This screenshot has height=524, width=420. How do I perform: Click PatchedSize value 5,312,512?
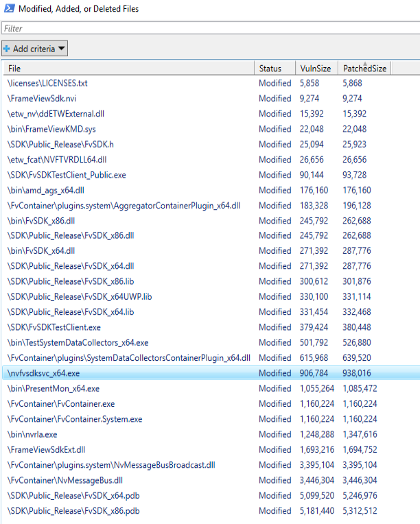pos(360,511)
